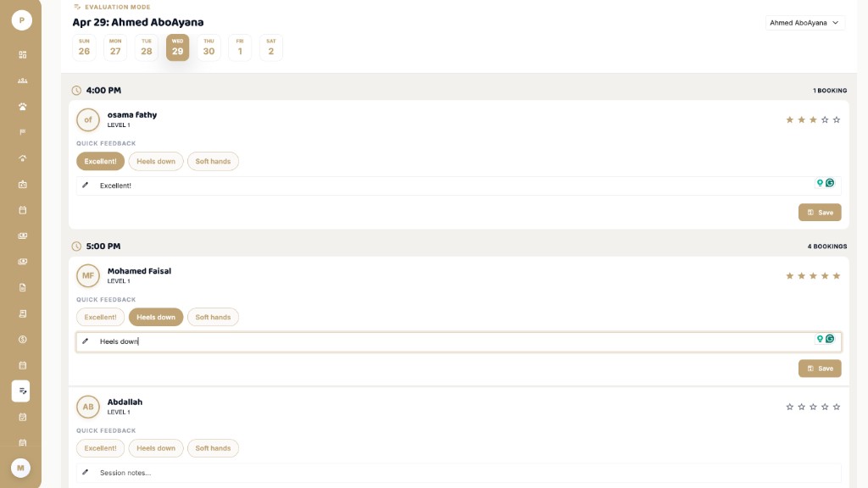The width and height of the screenshot is (868, 488).
Task: Click Mohamed Faisal's 'Heels down' notes field
Action: point(459,342)
